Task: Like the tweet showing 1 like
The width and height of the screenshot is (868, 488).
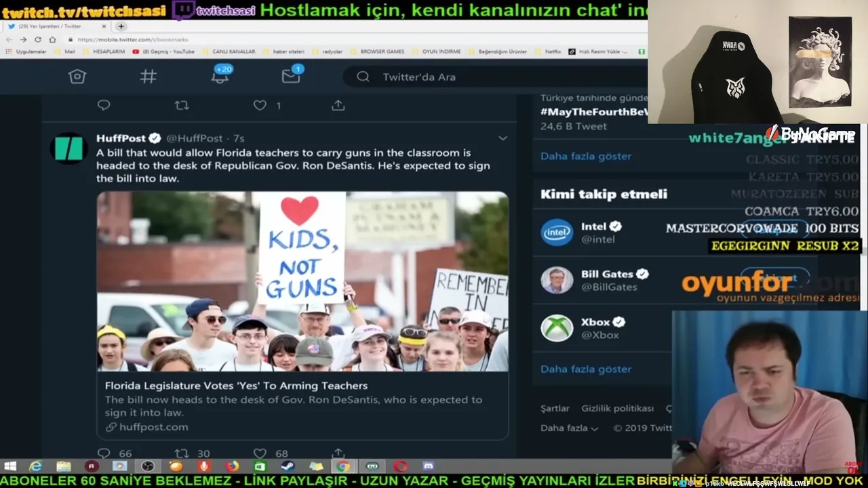Action: click(x=260, y=105)
